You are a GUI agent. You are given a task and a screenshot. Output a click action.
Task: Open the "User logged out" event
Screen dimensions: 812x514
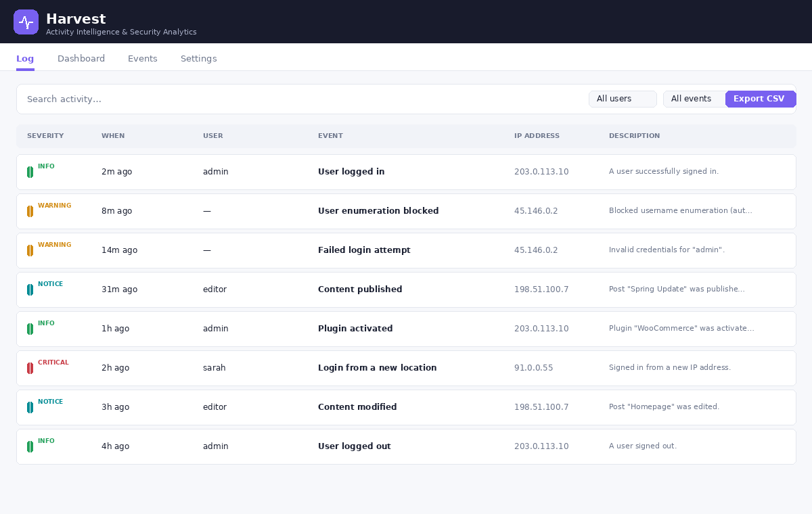tap(355, 446)
